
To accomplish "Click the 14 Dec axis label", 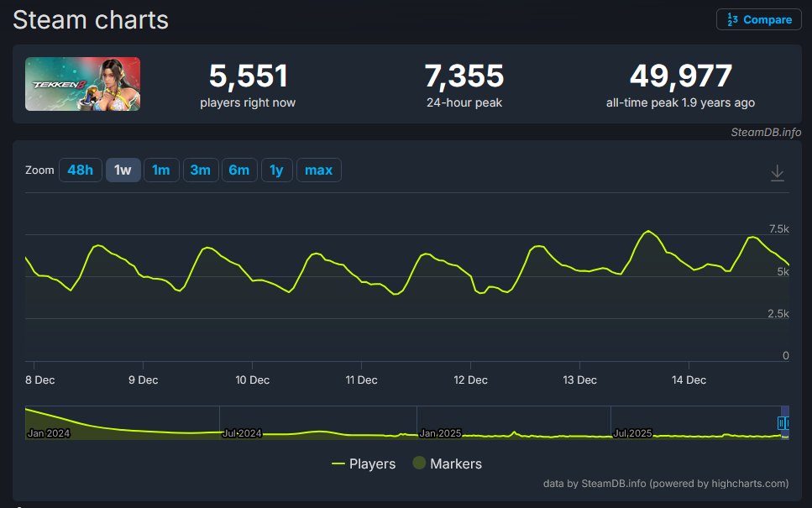I will 689,380.
